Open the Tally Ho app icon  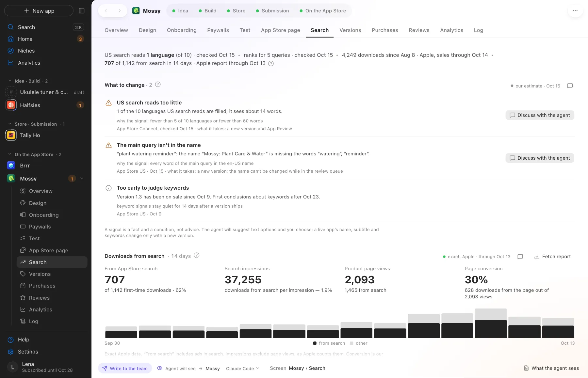11,135
